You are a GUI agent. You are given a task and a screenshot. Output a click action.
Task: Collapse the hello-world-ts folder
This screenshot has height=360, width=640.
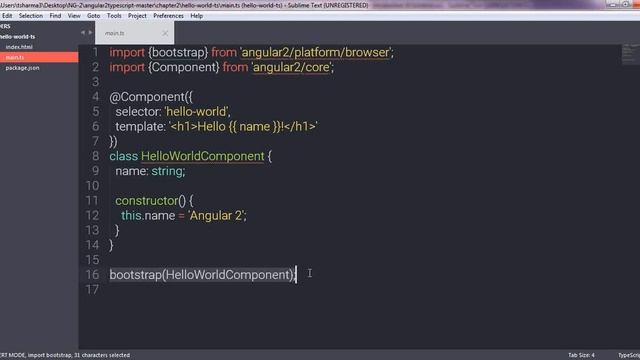click(18, 37)
